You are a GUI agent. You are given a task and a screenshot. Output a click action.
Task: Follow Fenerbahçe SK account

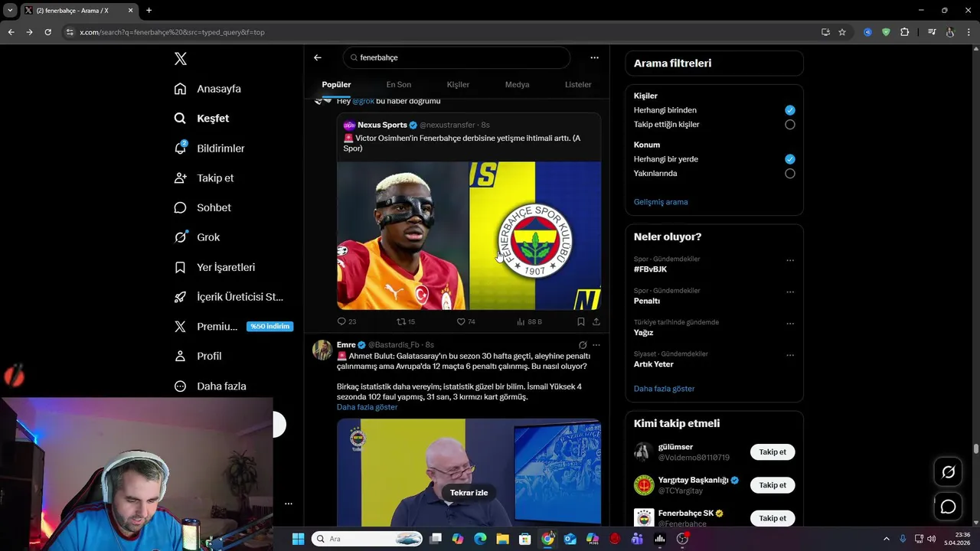point(773,518)
